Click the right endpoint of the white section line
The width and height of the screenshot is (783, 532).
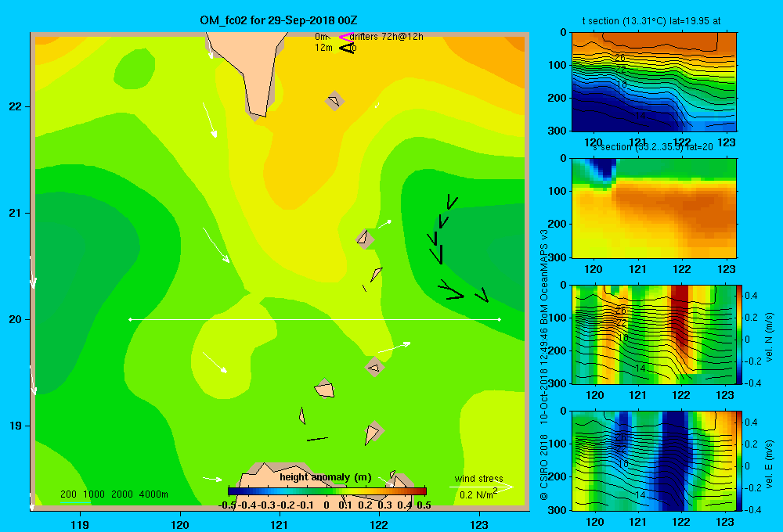500,319
